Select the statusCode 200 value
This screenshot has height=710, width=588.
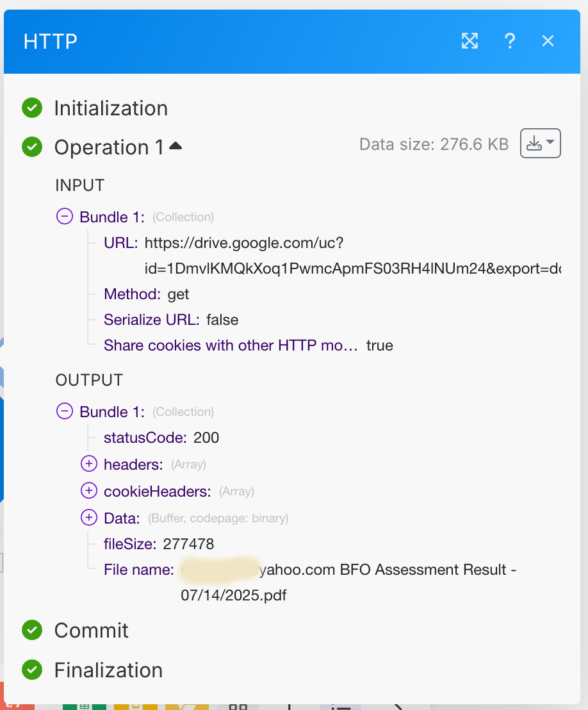pos(206,438)
